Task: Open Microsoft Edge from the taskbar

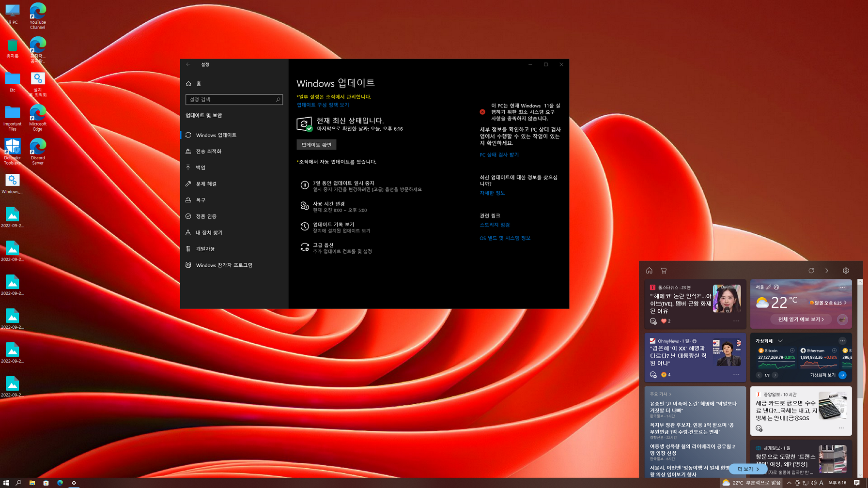Action: [60, 483]
